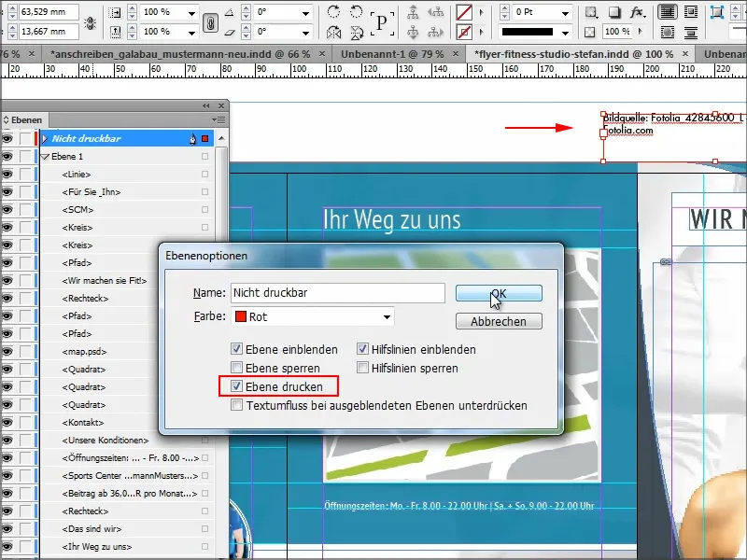747x560 pixels.
Task: Open the stroke weight 0 Pt dropdown
Action: 566,12
